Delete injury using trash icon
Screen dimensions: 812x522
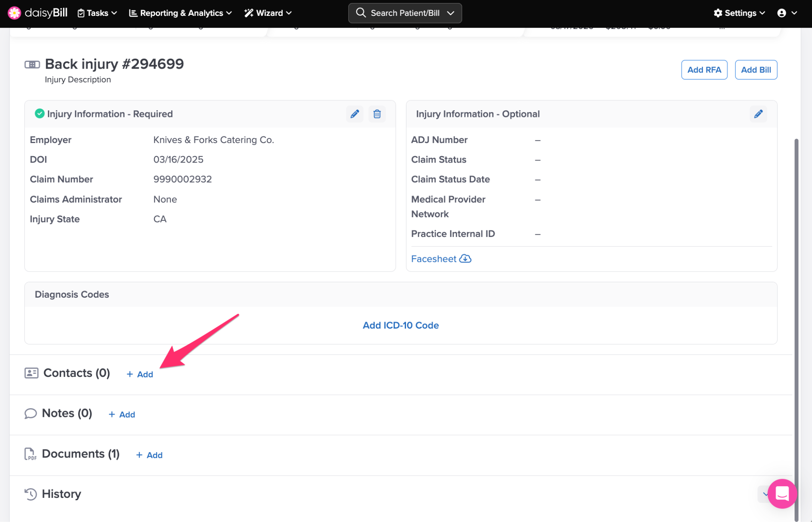coord(377,114)
